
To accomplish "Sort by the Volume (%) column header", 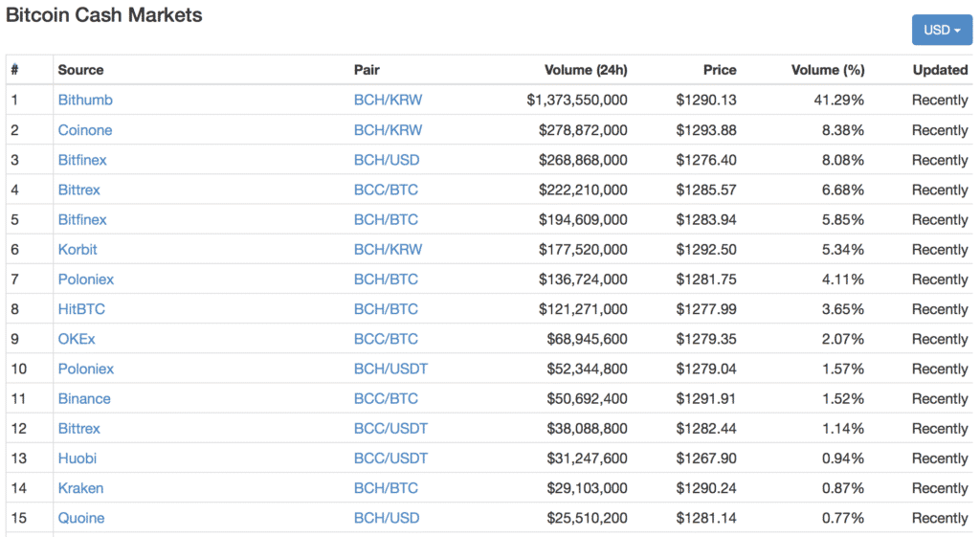I will pyautogui.click(x=828, y=70).
